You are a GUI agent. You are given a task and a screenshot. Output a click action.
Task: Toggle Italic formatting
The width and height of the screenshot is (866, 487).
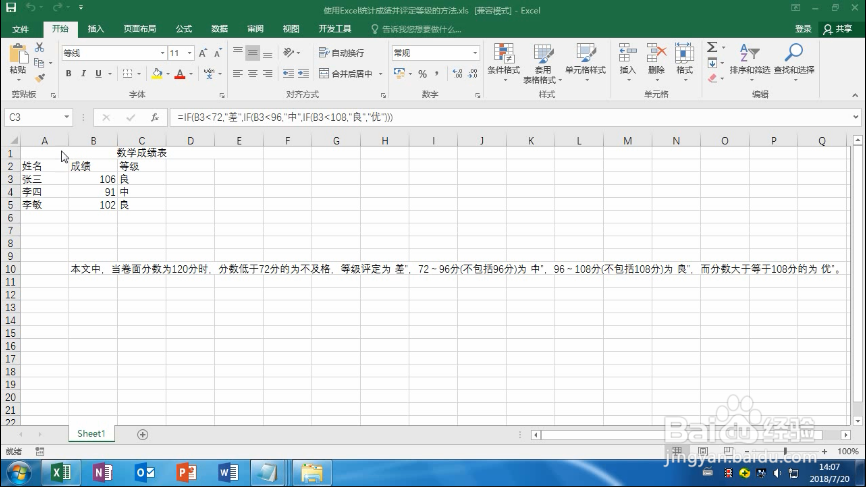point(83,73)
